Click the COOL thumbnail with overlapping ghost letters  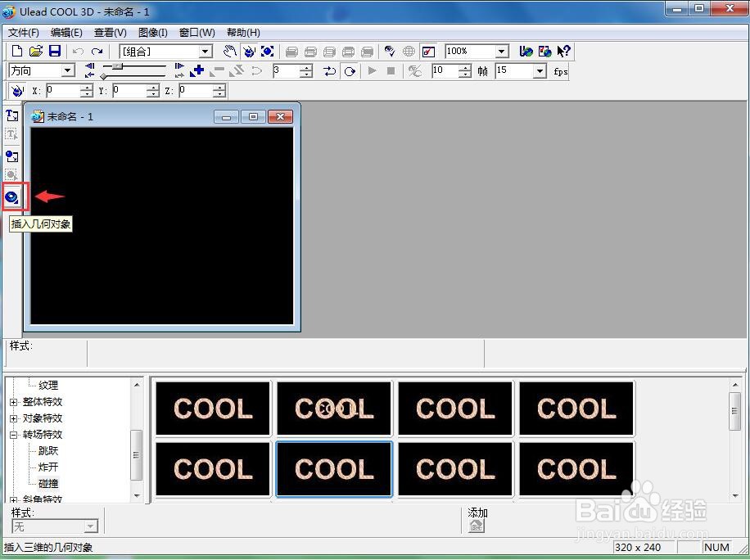pos(334,409)
